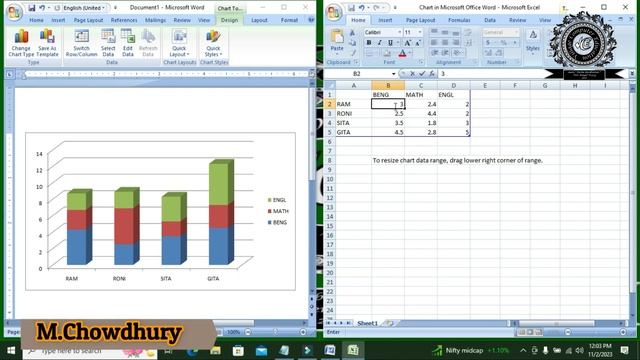Click GITA stacked column in Word chart

tap(221, 212)
